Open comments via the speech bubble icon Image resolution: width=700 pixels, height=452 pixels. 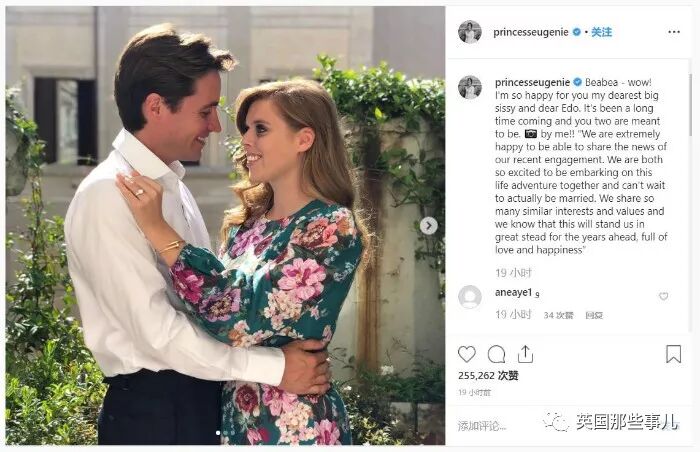point(496,354)
